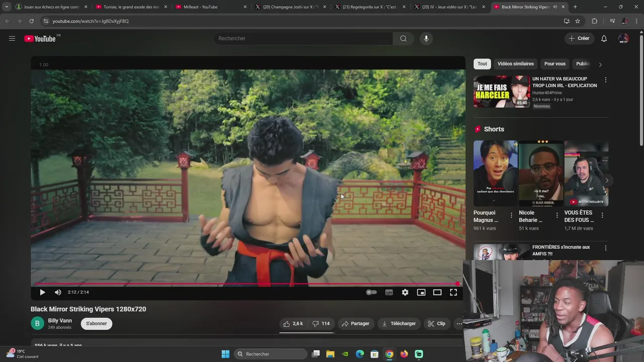Show next Shorts with the arrow
The height and width of the screenshot is (362, 644).
coord(607,180)
